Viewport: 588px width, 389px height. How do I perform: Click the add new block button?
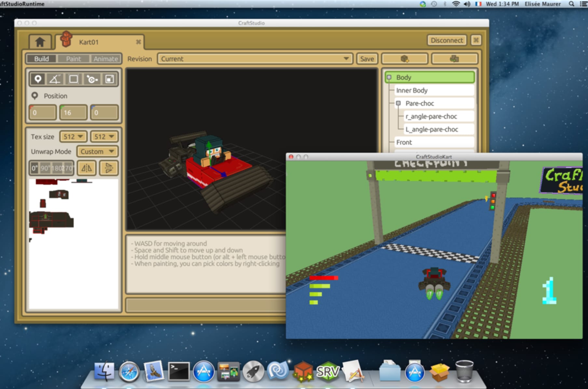pyautogui.click(x=404, y=59)
